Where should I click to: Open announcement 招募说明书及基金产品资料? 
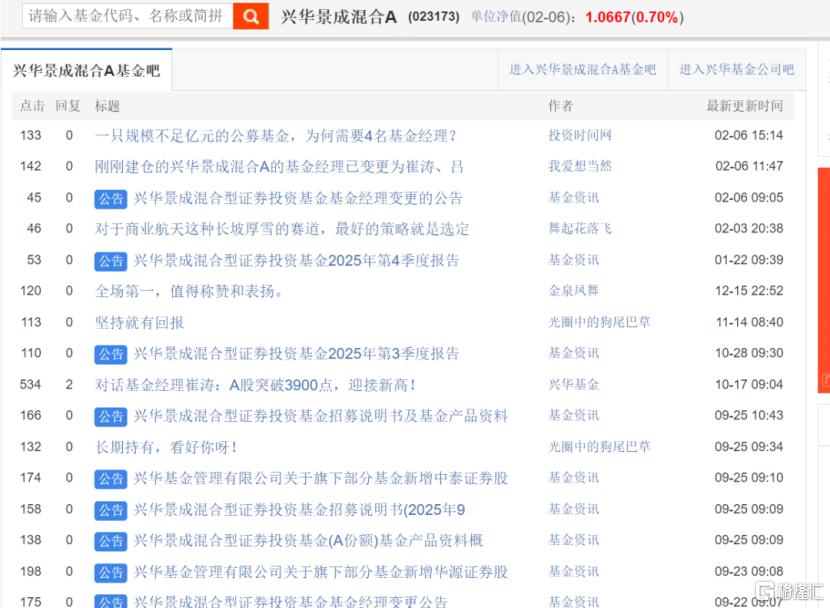tap(321, 416)
